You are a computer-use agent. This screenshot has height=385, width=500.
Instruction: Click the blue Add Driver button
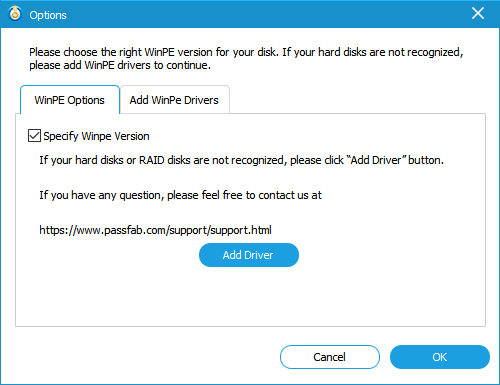coord(249,255)
